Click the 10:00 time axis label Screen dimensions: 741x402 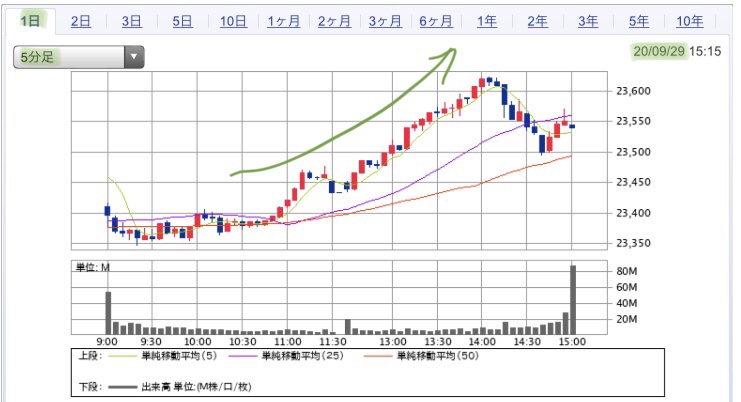(197, 342)
